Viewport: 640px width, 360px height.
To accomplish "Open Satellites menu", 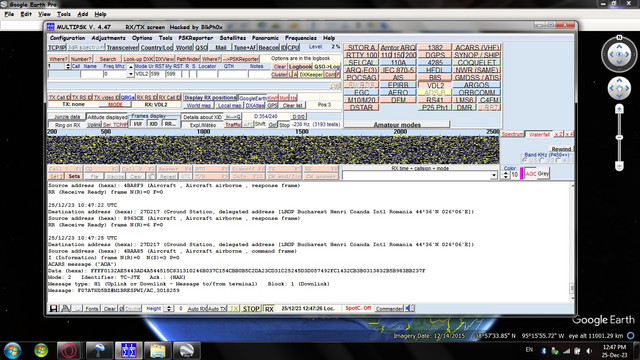I will point(233,38).
